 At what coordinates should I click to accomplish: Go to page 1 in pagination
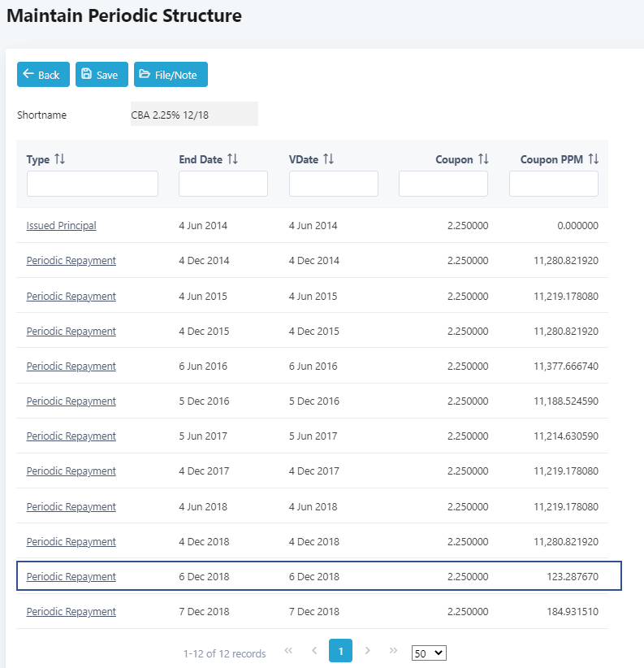(340, 651)
